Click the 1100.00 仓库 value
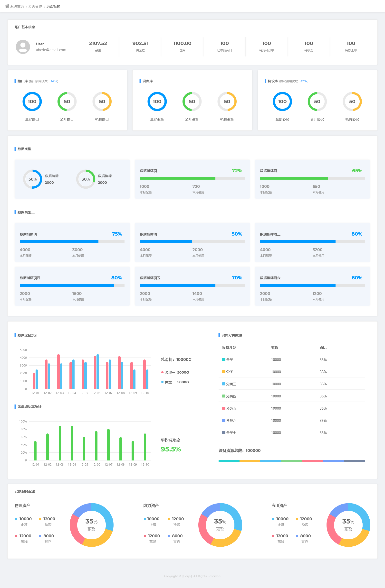 point(182,44)
